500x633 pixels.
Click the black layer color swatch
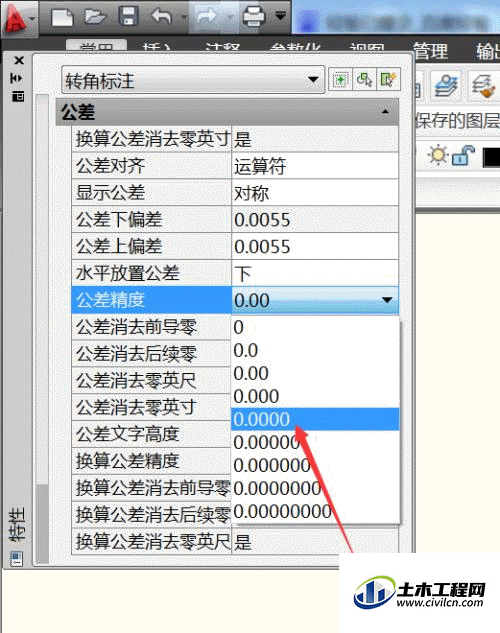click(492, 156)
